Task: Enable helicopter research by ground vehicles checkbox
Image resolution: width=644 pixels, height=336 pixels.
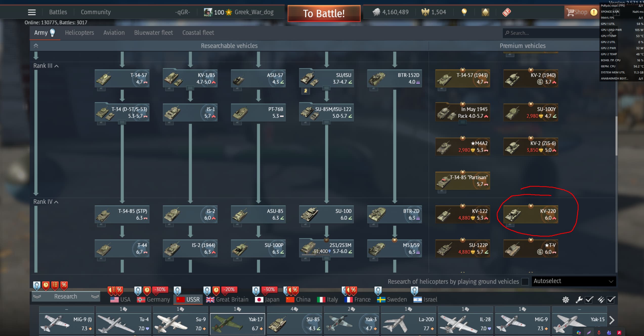Action: coord(525,282)
